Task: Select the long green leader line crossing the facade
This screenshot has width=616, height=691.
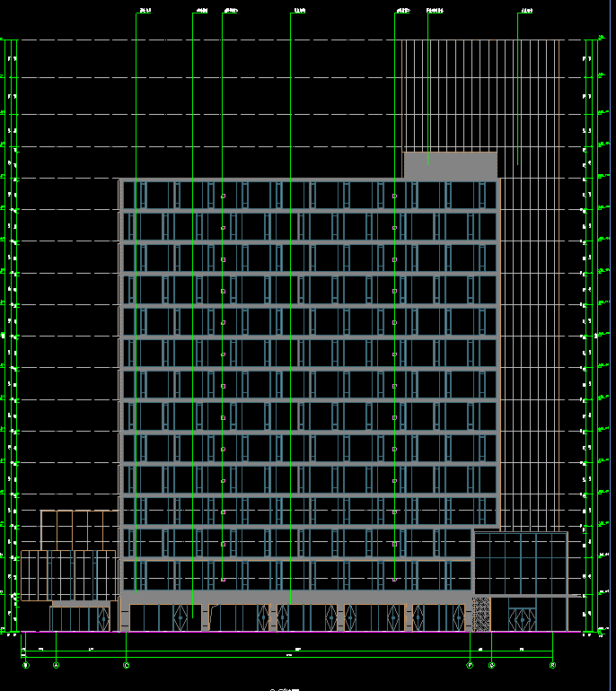Action: 192,359
